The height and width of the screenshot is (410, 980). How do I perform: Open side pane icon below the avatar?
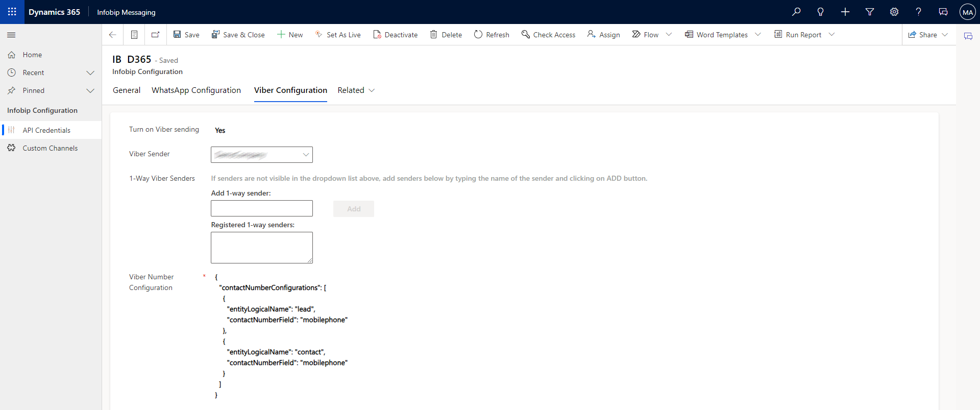(x=968, y=36)
